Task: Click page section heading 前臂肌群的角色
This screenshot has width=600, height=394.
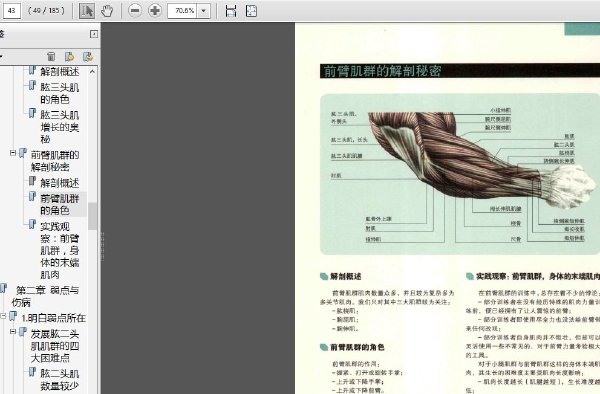Action: click(x=357, y=347)
